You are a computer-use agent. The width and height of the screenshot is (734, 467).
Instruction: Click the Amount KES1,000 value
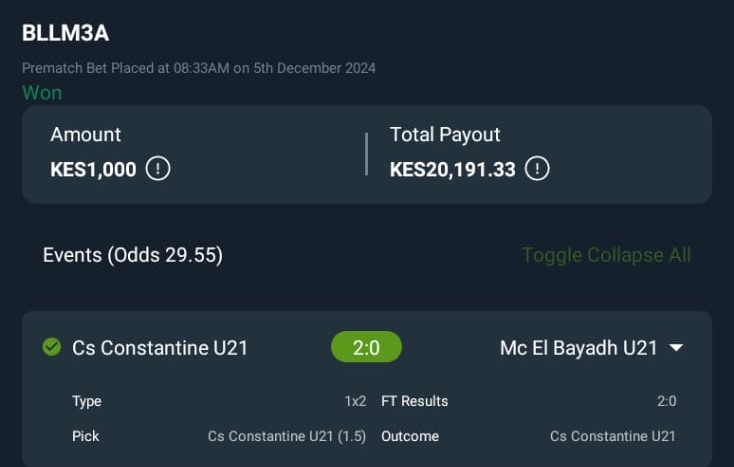[x=93, y=169]
